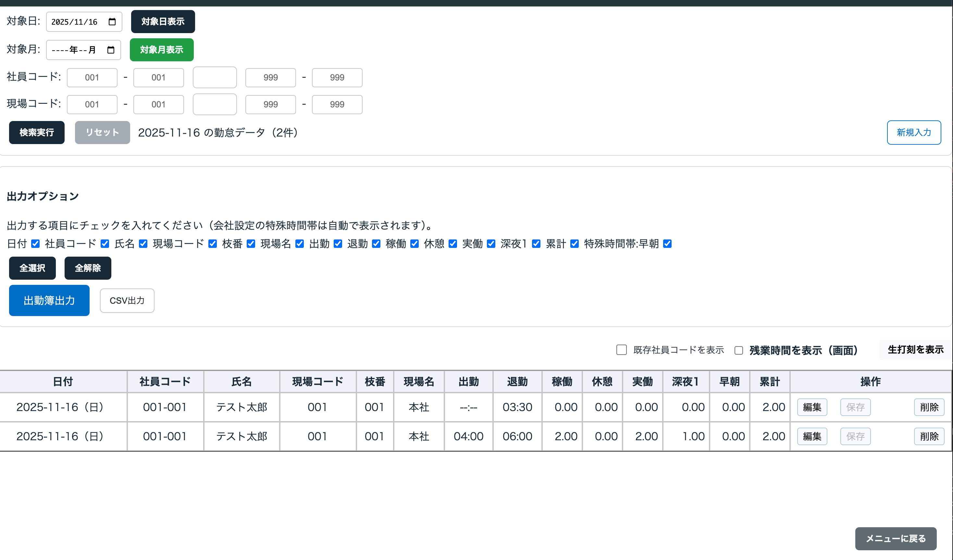Click the 検索実行 search button

tap(36, 132)
